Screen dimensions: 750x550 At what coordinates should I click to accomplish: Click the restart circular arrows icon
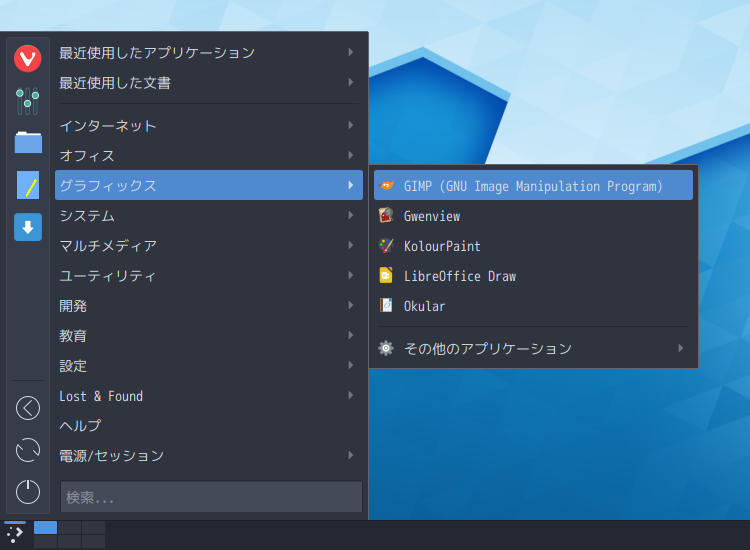pos(28,450)
